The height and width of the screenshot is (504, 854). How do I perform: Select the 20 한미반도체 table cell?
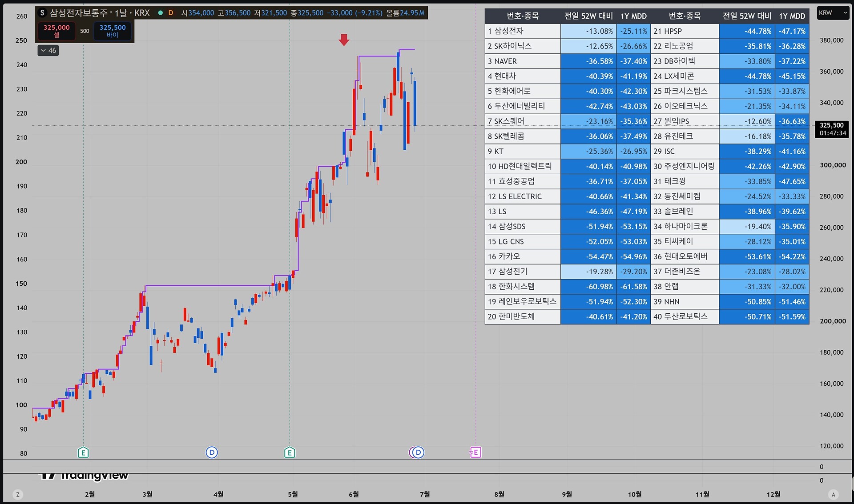click(523, 316)
